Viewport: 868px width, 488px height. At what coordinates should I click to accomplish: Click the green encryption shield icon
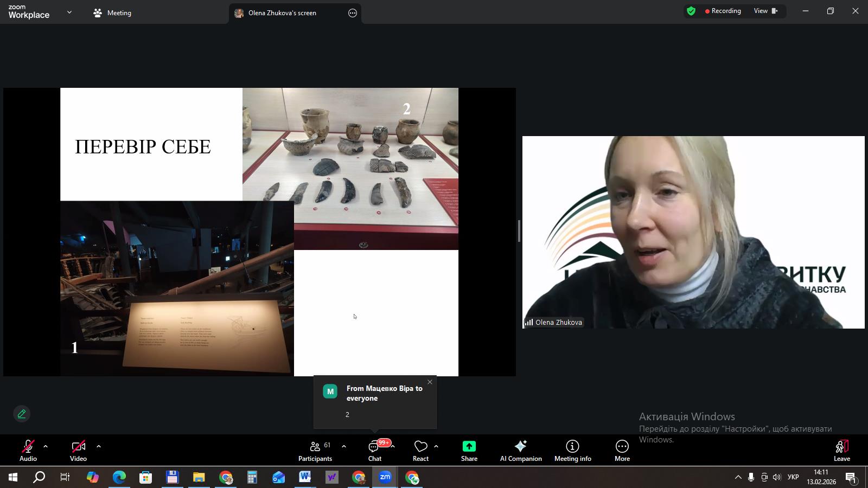[x=691, y=11]
